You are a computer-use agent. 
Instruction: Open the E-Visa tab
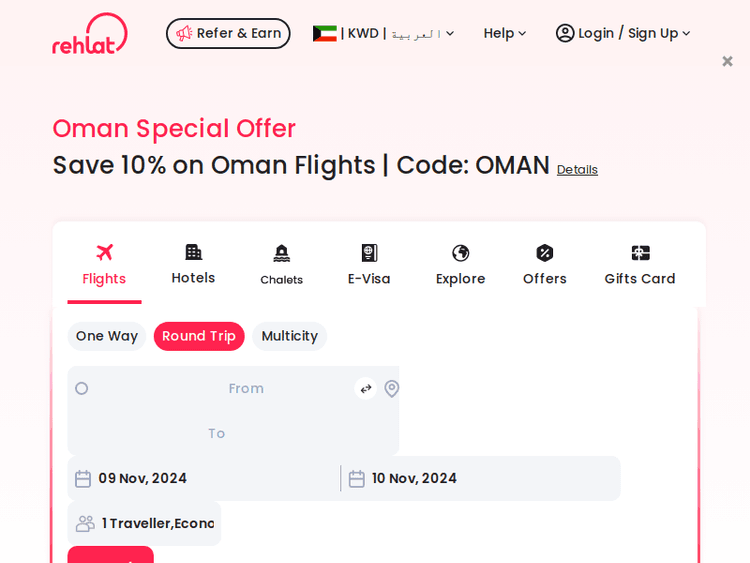[x=369, y=265]
